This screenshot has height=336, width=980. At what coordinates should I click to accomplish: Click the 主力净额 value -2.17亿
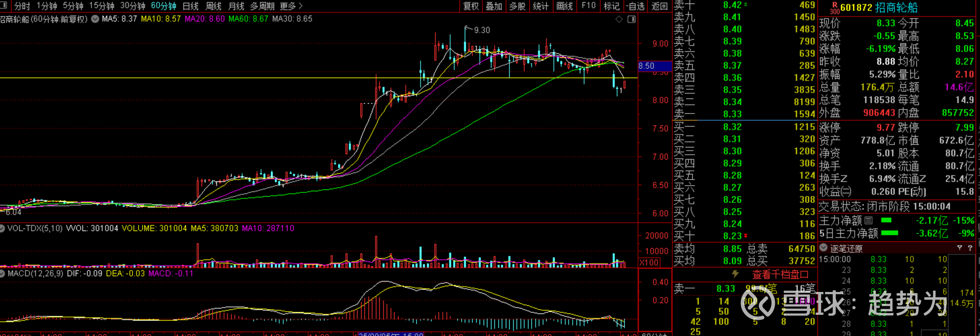pos(932,221)
